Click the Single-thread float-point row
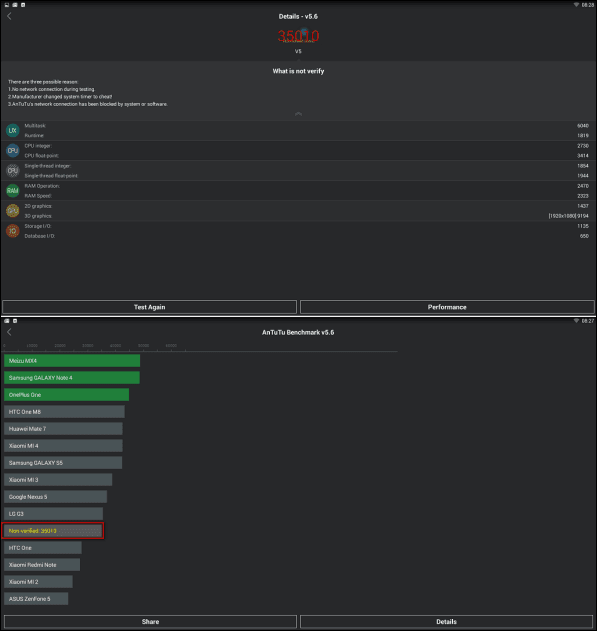This screenshot has width=597, height=631. tap(298, 176)
